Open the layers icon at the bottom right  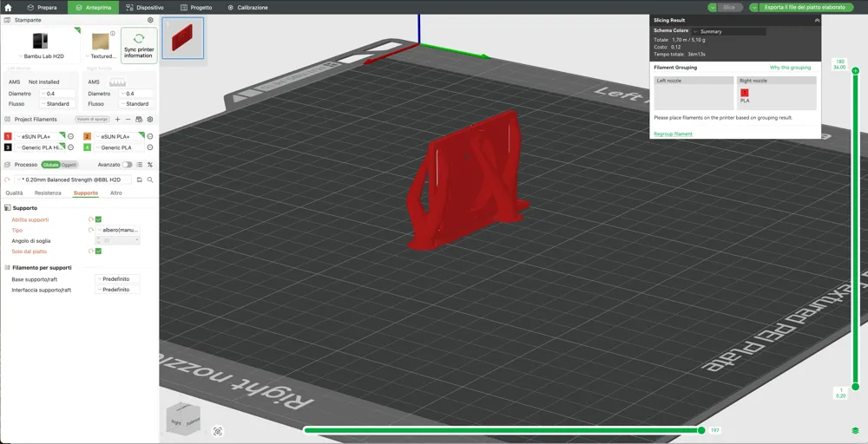(x=855, y=430)
